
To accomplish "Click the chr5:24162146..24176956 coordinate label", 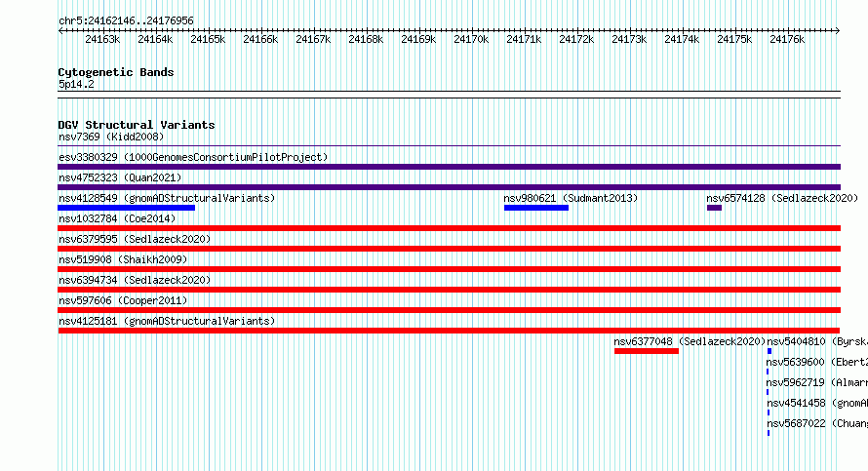I will [126, 21].
